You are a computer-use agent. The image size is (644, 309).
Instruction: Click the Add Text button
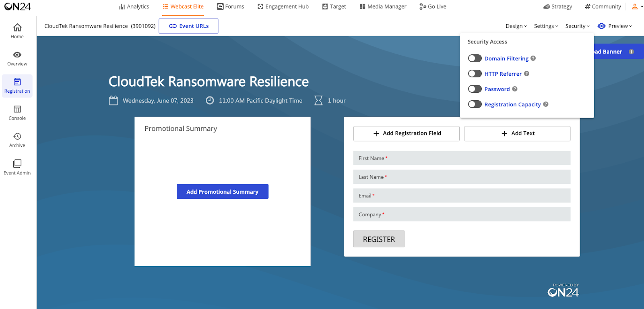point(517,133)
